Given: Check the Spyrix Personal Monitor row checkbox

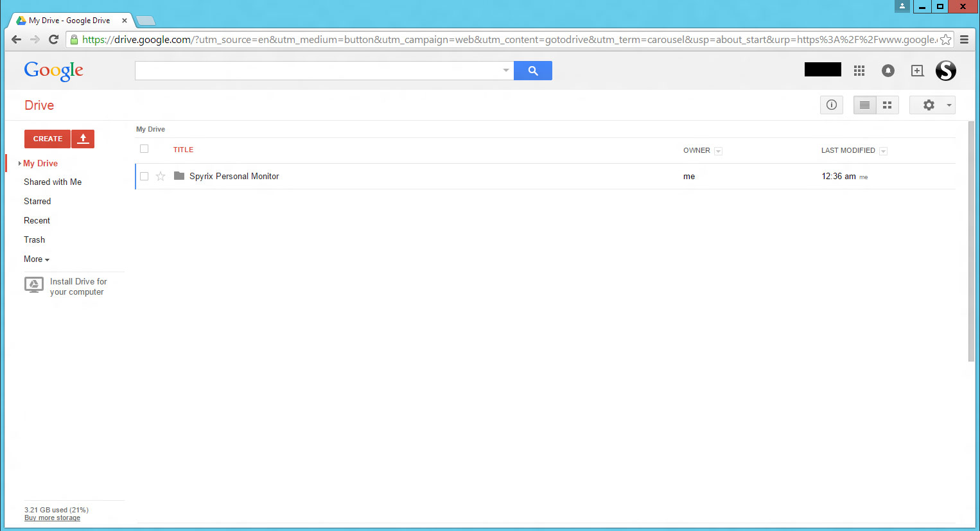Looking at the screenshot, I should [x=144, y=176].
